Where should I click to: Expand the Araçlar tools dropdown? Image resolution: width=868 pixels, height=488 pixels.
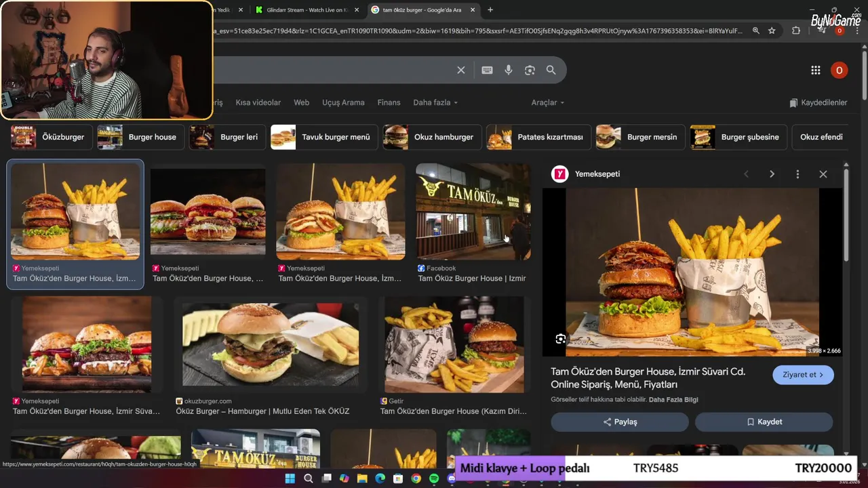coord(548,102)
